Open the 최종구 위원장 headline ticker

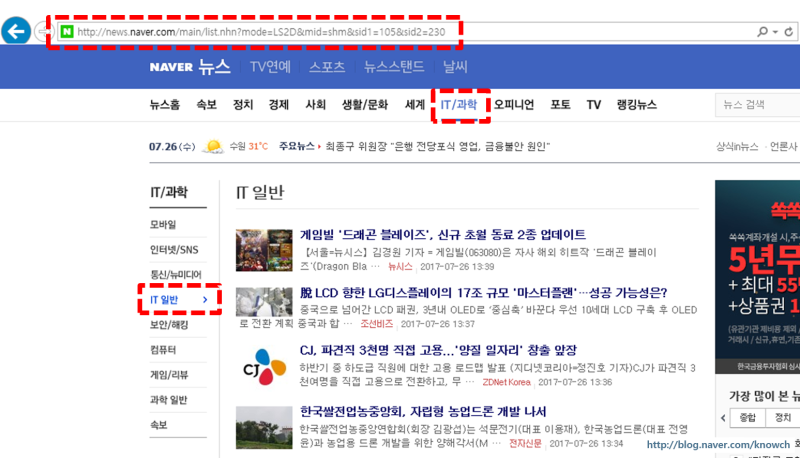[x=438, y=146]
